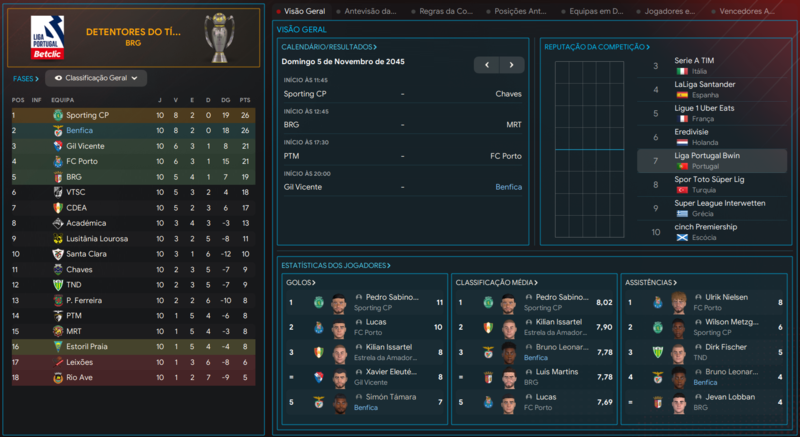800x437 pixels.
Task: Switch to Regras da Co... tab
Action: (446, 11)
